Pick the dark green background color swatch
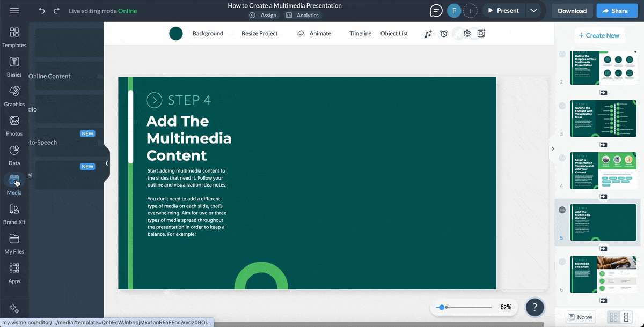Screen dimensions: 644x327 tap(176, 34)
